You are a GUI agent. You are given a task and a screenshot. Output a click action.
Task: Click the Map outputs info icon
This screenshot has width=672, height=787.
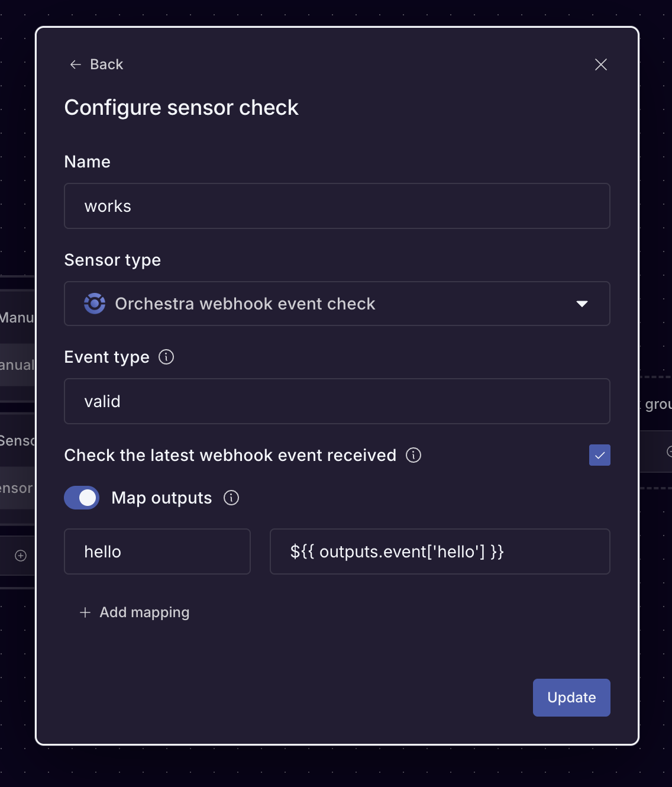(x=232, y=498)
